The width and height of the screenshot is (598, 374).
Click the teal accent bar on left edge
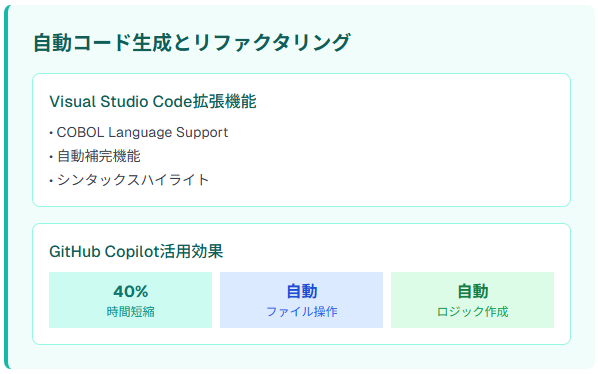pyautogui.click(x=6, y=187)
